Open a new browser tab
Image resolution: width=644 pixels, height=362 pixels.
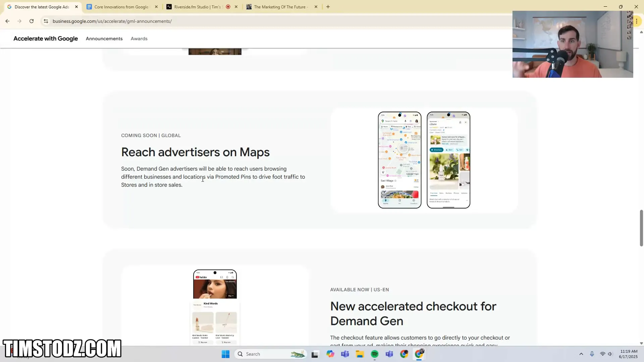[x=328, y=7]
